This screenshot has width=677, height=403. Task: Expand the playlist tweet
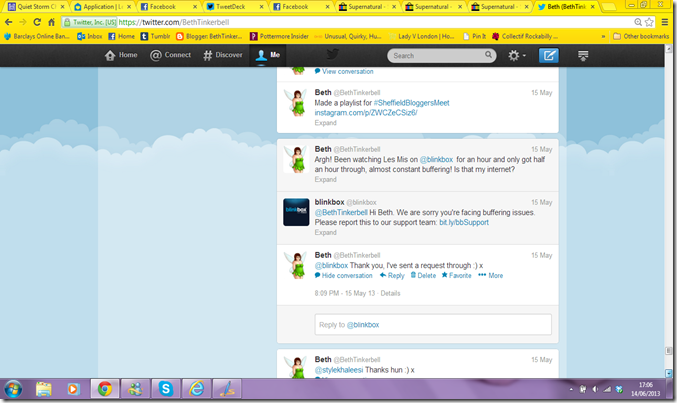326,123
